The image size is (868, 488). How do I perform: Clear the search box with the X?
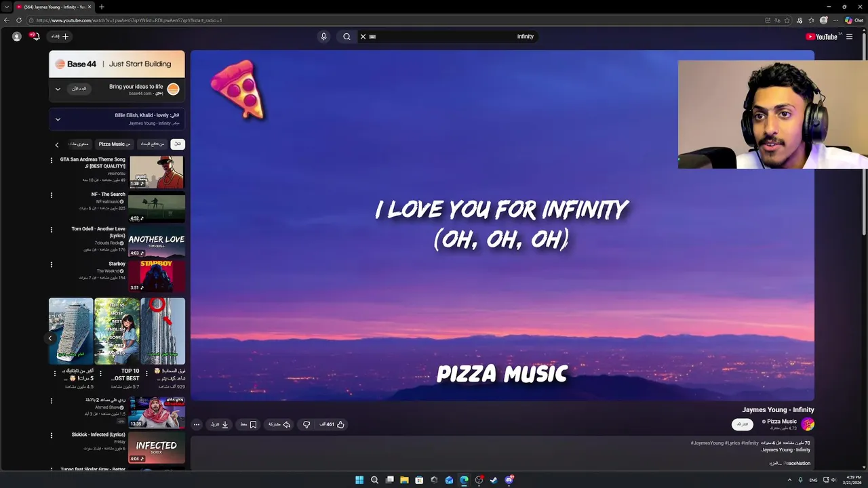coord(363,37)
